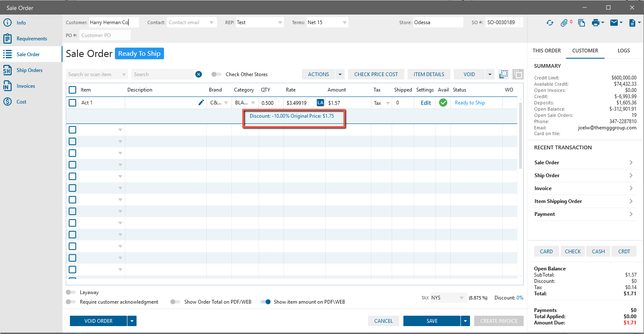Click the pencil icon in Act 1 description
This screenshot has width=644, height=334.
(x=201, y=103)
